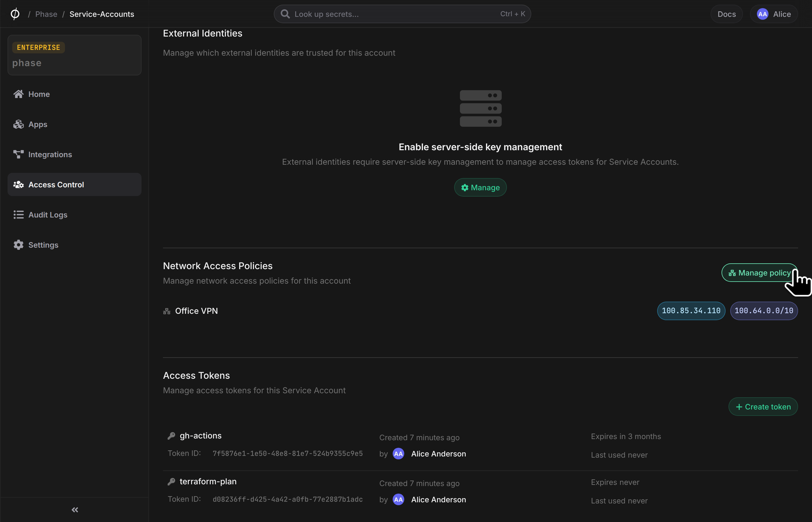The image size is (812, 522).
Task: Click Alice Anderson avatar in terraform-plan row
Action: [x=398, y=499]
